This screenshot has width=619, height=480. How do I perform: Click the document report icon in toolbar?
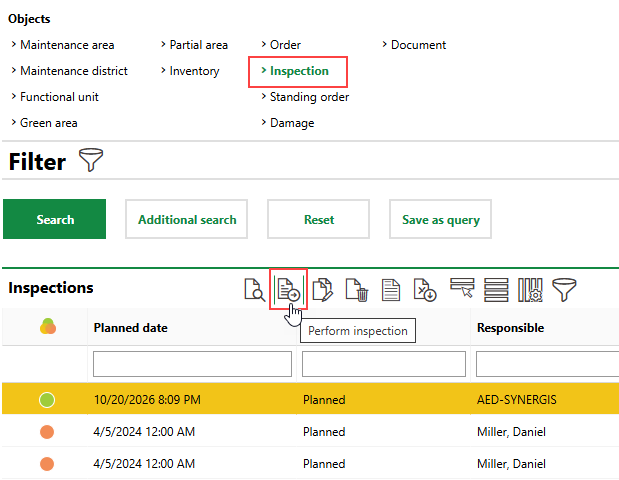(x=392, y=290)
